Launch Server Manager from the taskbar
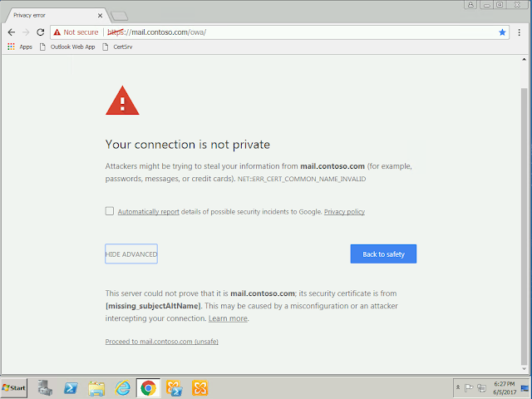The height and width of the screenshot is (399, 532). point(45,388)
